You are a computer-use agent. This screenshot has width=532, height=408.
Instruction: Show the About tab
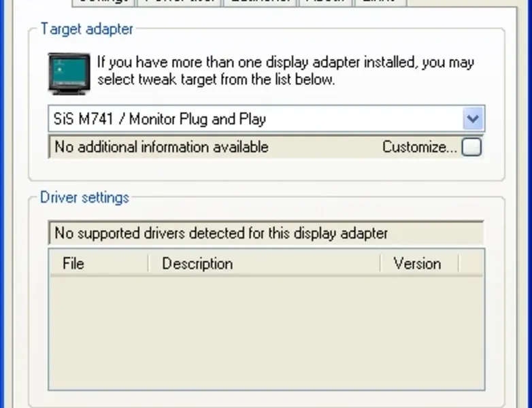coord(325,2)
